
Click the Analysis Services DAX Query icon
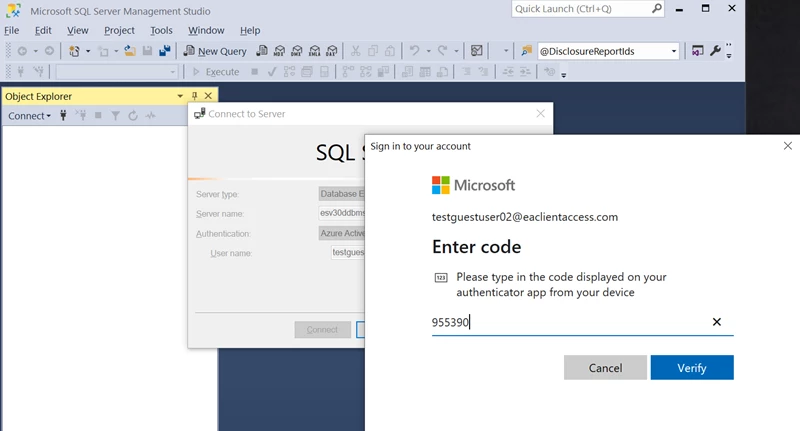pos(332,51)
